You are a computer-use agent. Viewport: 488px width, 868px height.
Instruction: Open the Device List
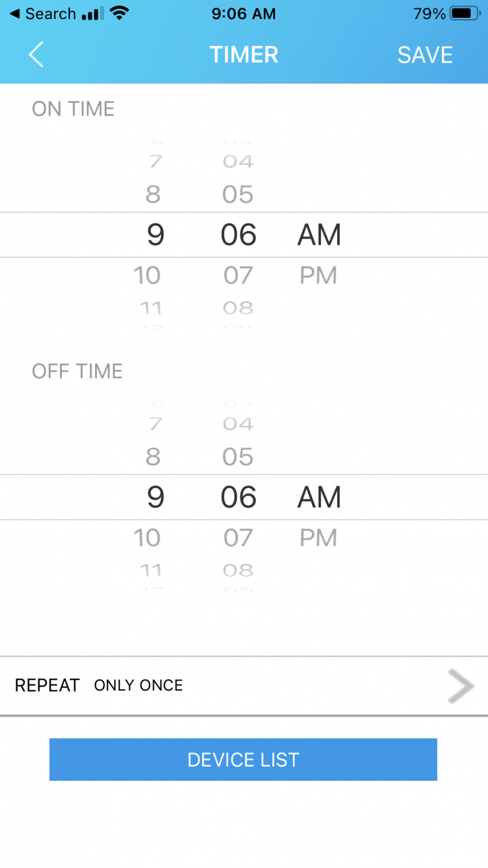click(x=243, y=760)
